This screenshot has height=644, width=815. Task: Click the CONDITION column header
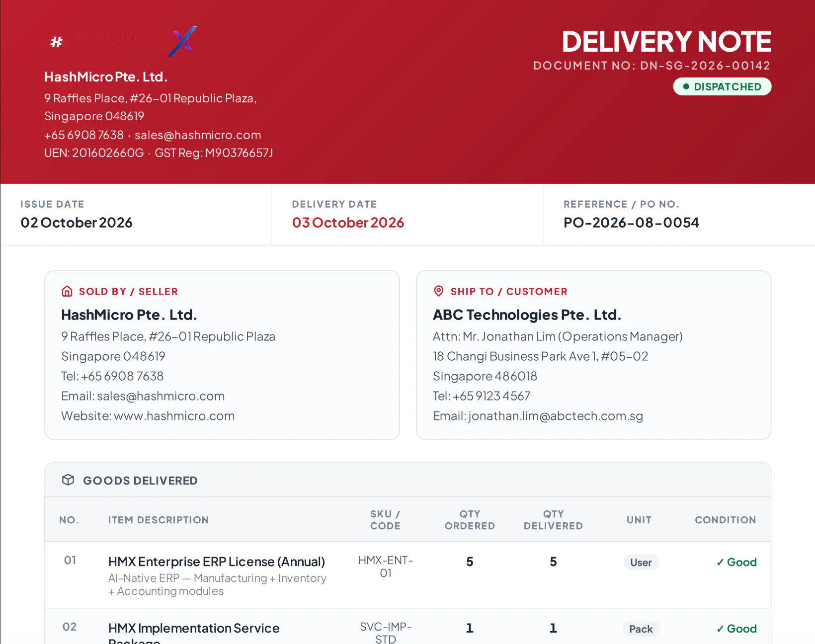tap(726, 520)
